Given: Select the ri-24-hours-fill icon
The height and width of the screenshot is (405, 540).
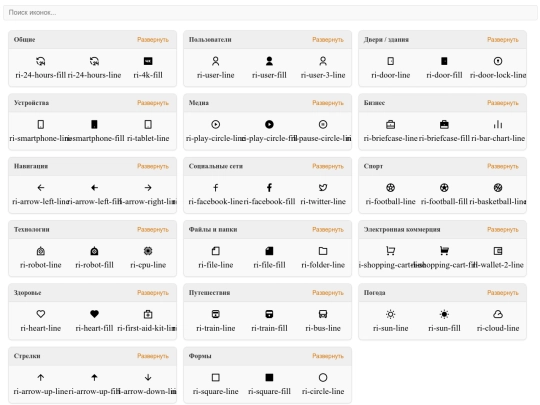Looking at the screenshot, I should point(41,61).
